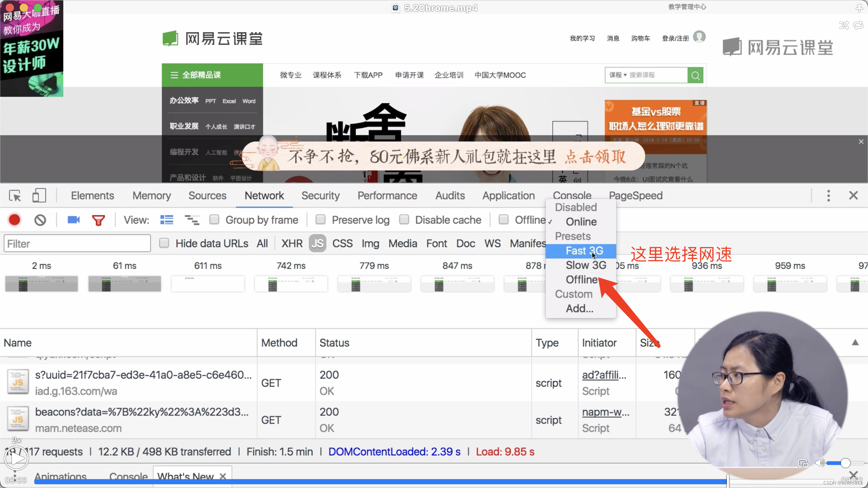Screen dimensions: 868x488
Task: Toggle capture screenshots camera icon
Action: click(73, 220)
